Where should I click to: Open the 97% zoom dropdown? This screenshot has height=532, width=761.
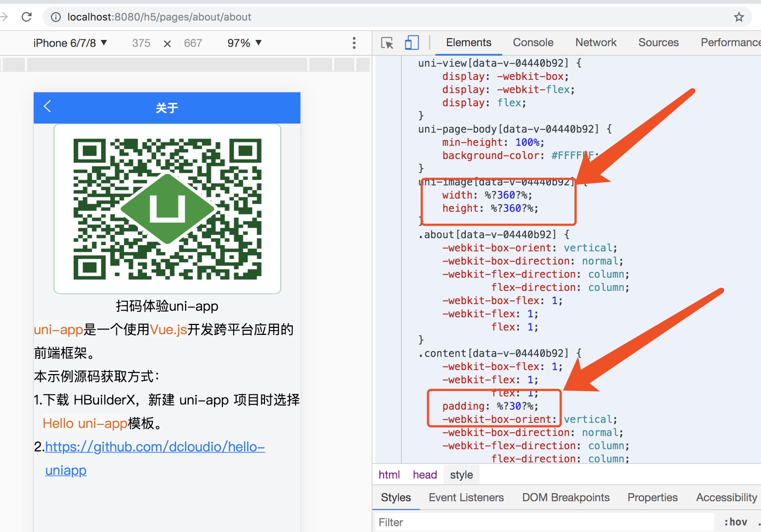pos(244,43)
